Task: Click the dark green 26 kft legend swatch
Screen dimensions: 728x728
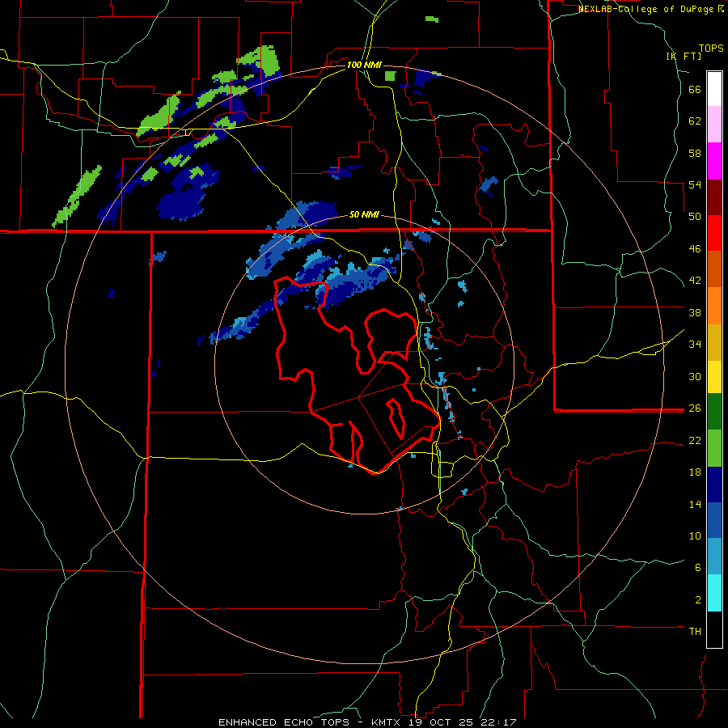Action: [x=714, y=412]
